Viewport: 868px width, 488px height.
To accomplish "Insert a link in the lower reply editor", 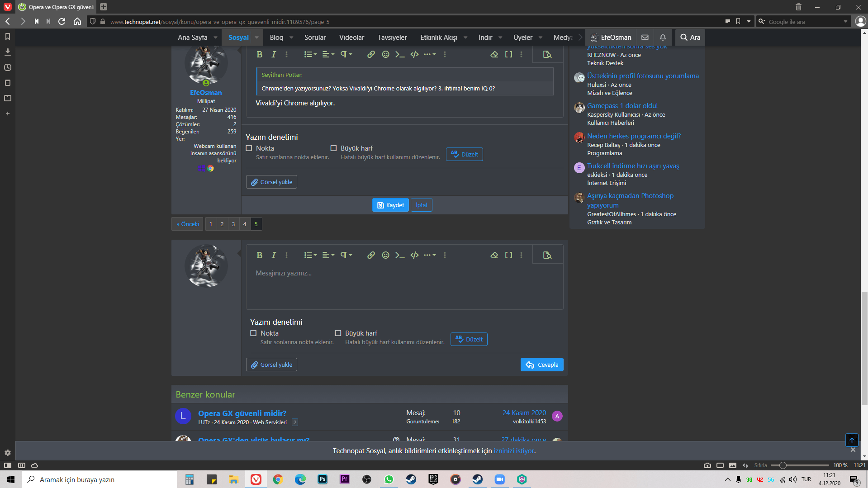I will click(371, 255).
